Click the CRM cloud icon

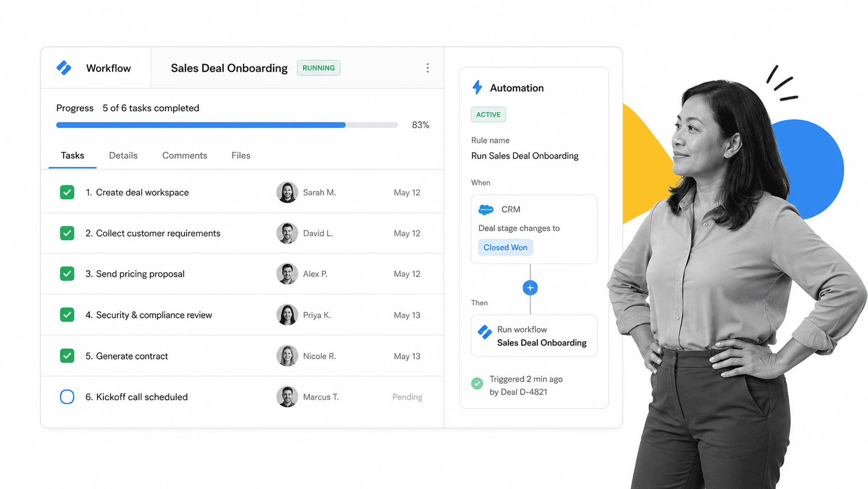tap(486, 209)
